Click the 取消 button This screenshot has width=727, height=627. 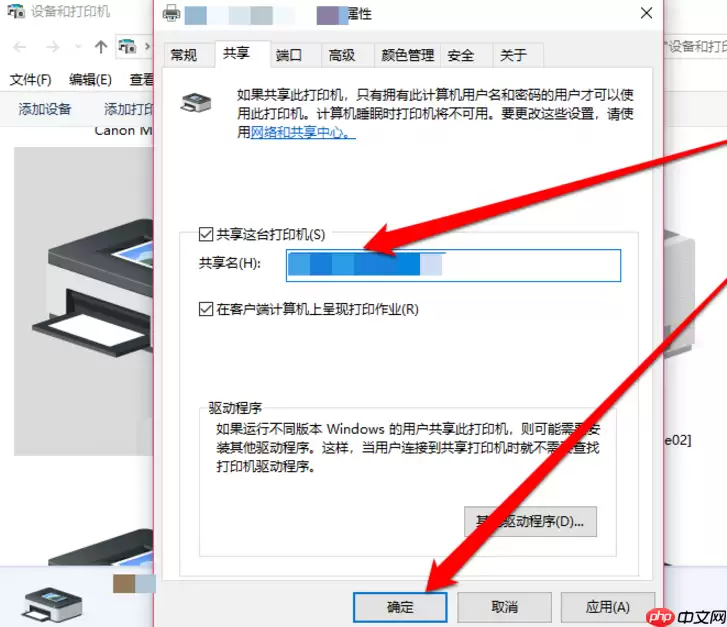(504, 607)
